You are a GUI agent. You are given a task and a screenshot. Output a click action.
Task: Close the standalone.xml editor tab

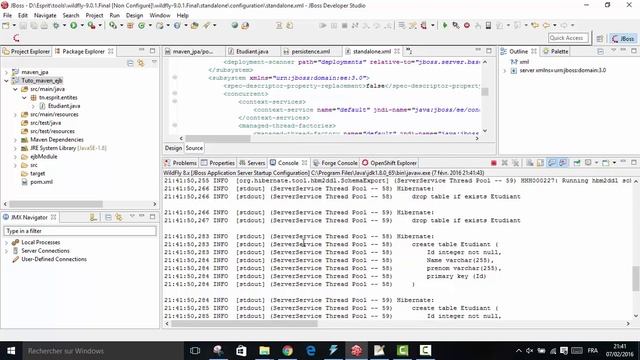coord(397,51)
